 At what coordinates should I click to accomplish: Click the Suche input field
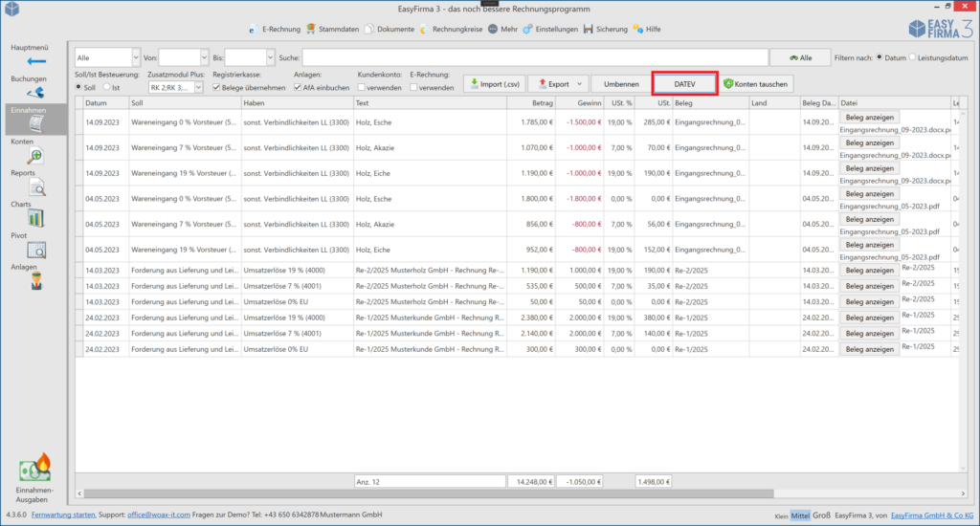[534, 57]
